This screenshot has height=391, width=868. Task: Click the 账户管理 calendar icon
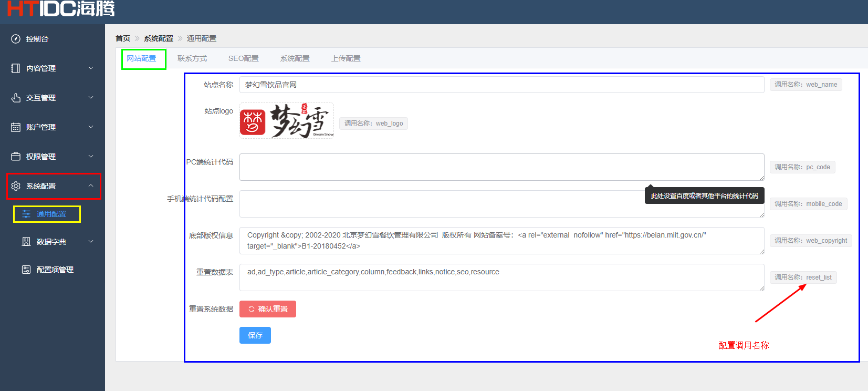click(x=16, y=127)
